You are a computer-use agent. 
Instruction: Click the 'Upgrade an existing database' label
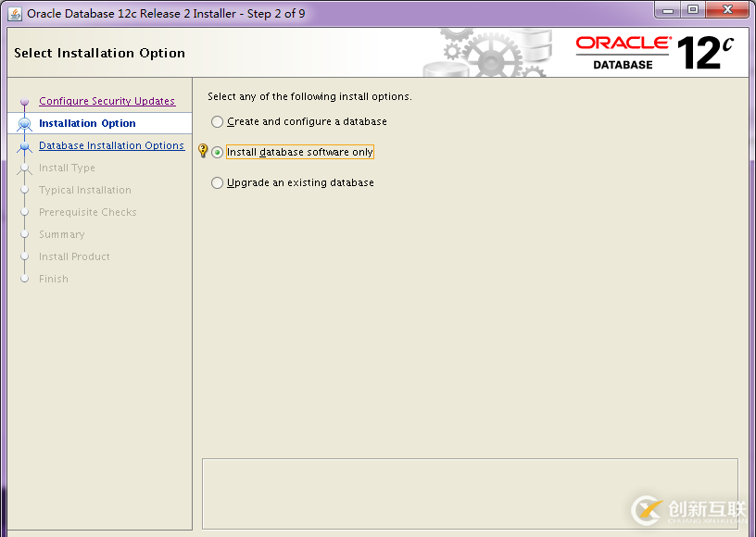tap(300, 183)
